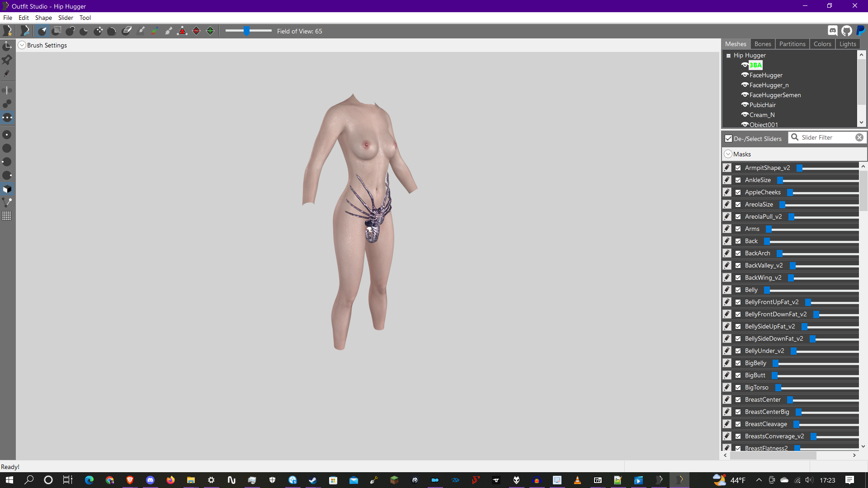Viewport: 868px width, 488px height.
Task: Toggle the De-/Select Sliders checkbox
Action: [728, 139]
